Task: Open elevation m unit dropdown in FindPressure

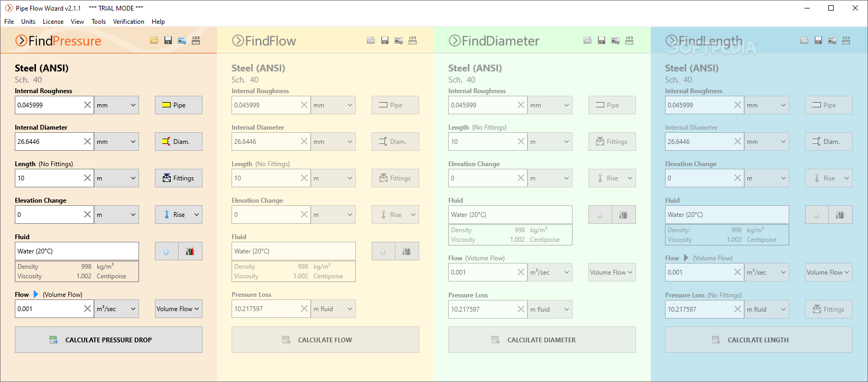Action: coord(117,215)
